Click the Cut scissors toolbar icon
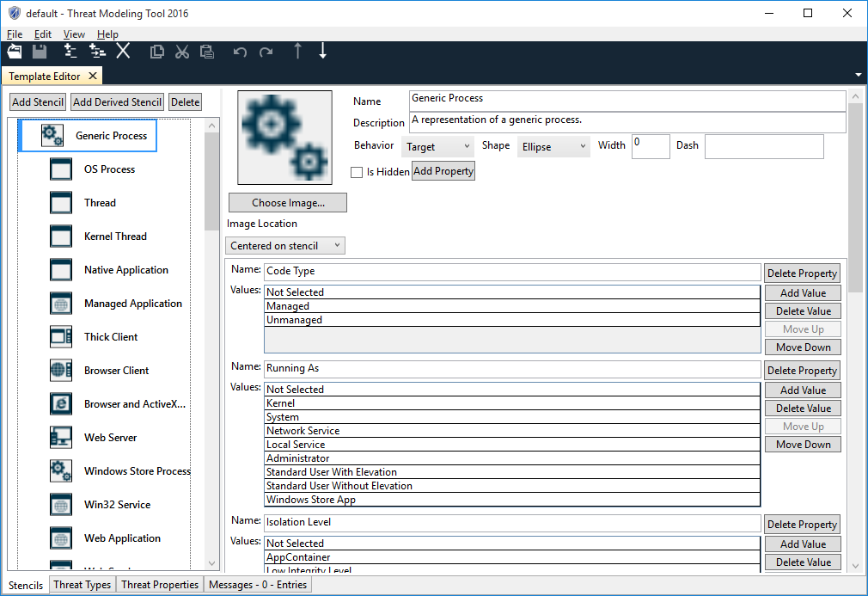Screen dimensions: 868x596 coord(181,52)
